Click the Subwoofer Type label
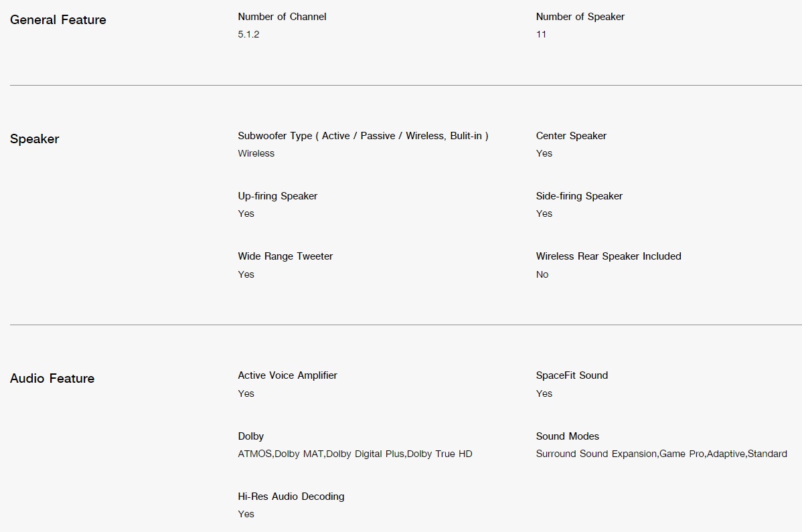The height and width of the screenshot is (532, 802). (x=363, y=136)
